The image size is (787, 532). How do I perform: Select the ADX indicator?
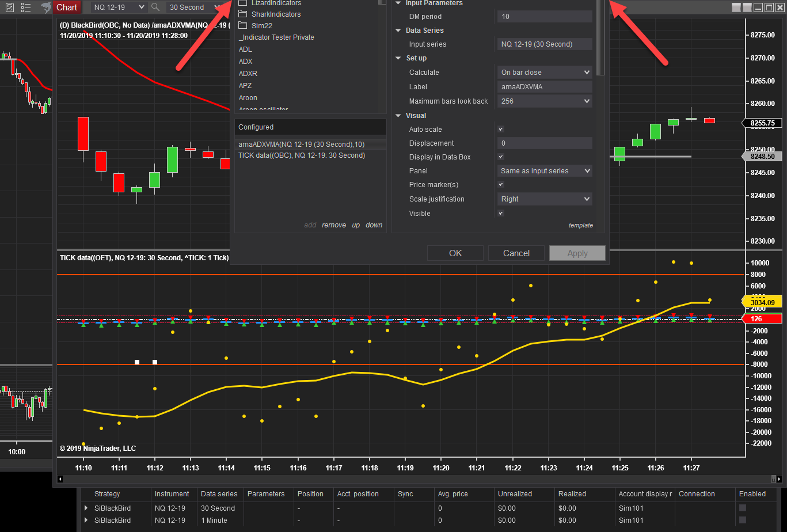(245, 62)
